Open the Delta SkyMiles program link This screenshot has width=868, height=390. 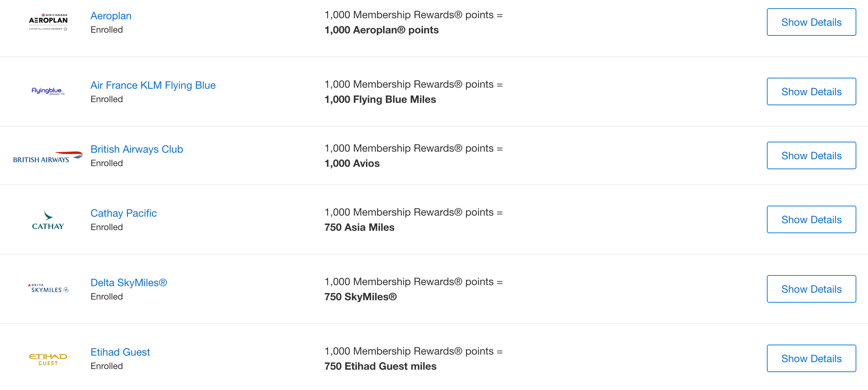click(x=129, y=283)
